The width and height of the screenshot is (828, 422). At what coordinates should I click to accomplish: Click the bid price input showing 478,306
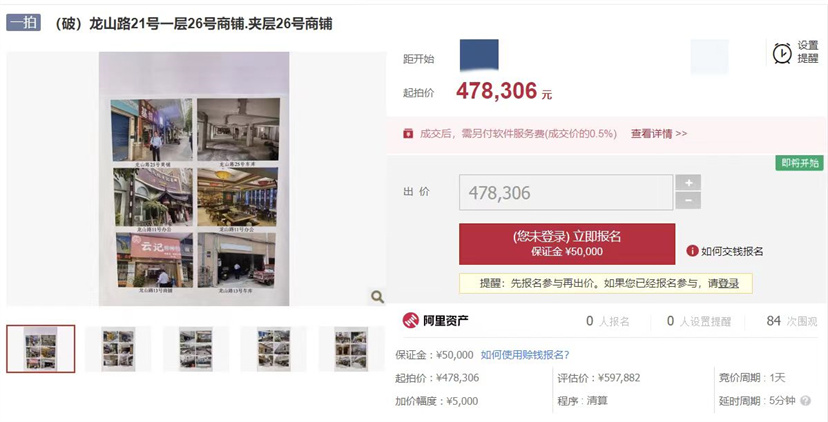(x=566, y=193)
